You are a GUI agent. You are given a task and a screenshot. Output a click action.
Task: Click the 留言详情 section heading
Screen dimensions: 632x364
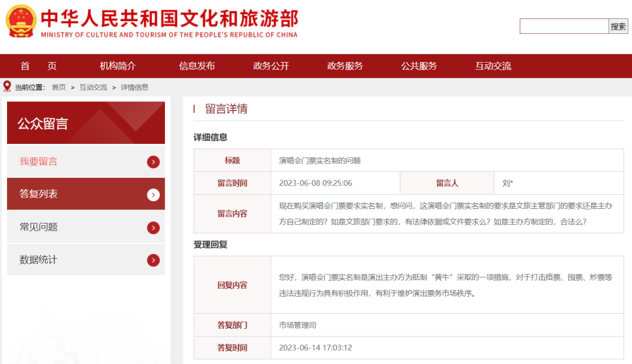[226, 109]
